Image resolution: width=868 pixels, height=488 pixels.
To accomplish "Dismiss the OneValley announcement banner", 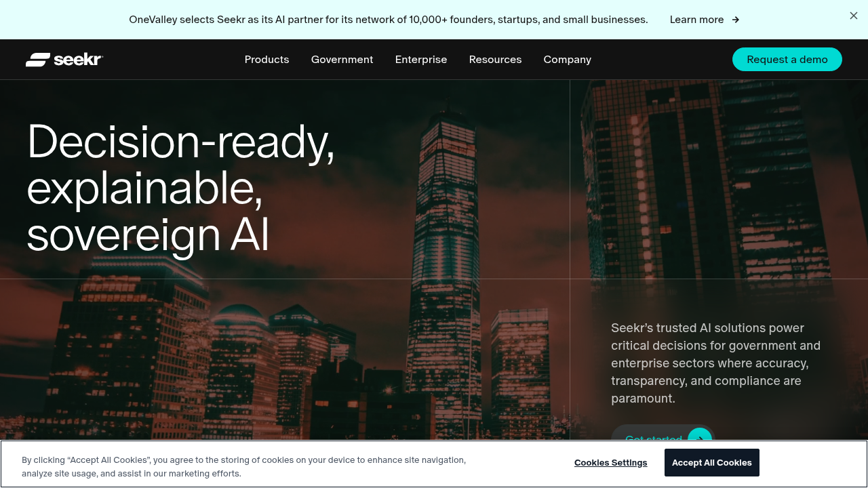I will tap(854, 16).
